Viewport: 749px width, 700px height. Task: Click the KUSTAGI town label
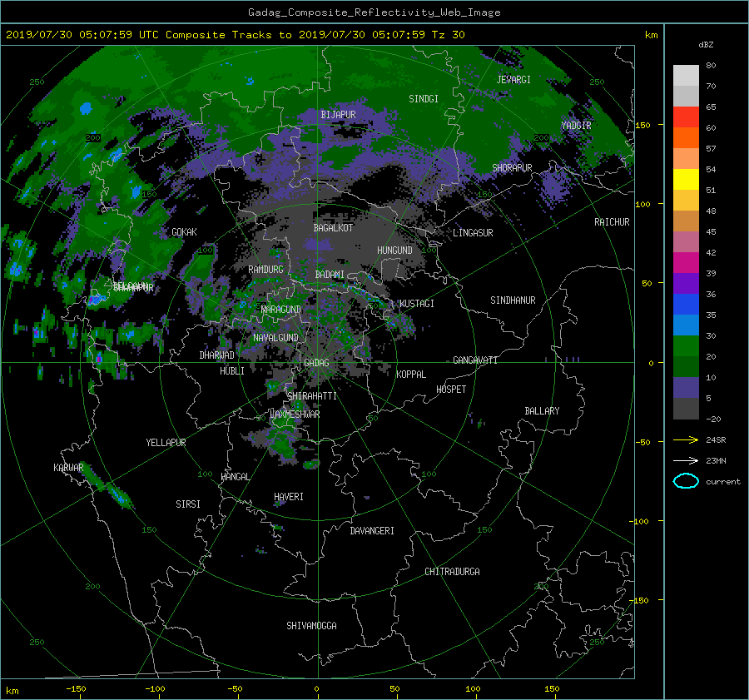(417, 304)
